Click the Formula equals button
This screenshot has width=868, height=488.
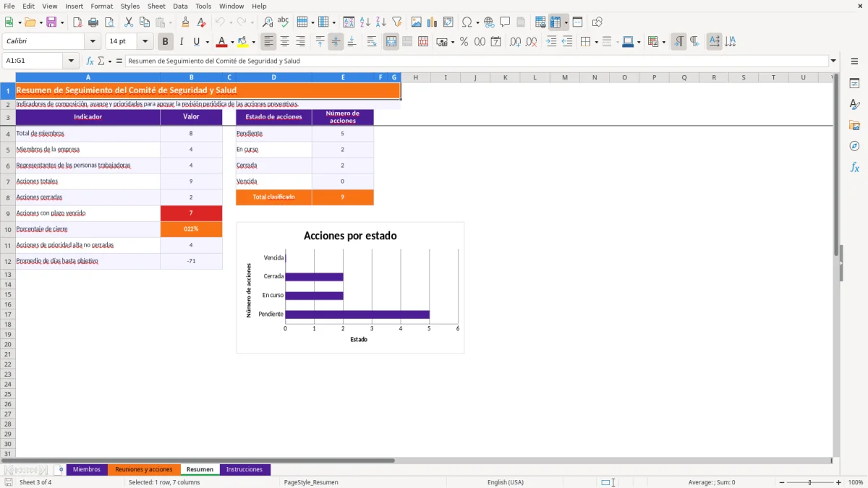coord(119,61)
